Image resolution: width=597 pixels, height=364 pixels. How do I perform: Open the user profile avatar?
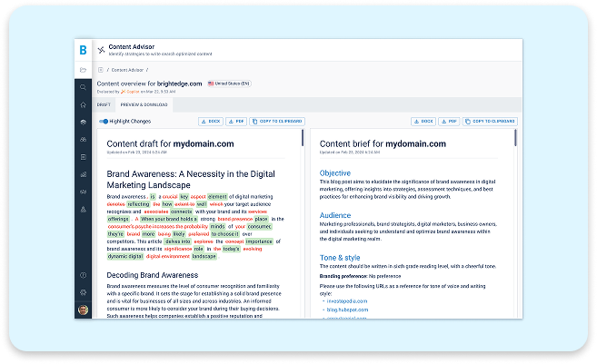83,310
